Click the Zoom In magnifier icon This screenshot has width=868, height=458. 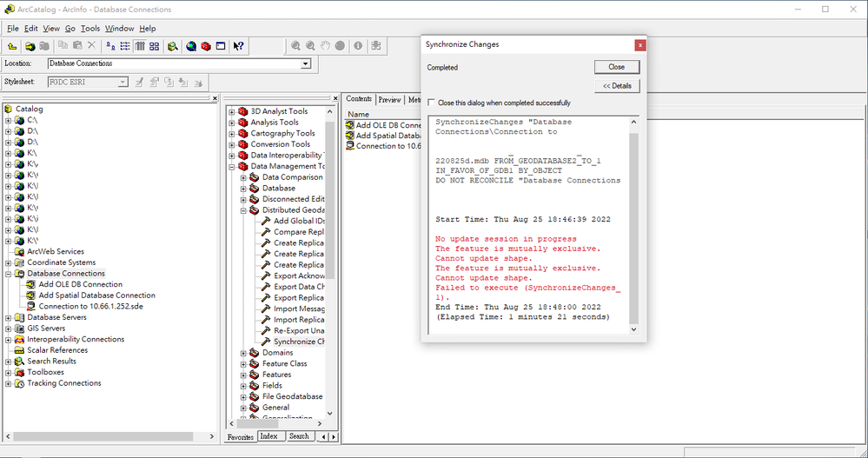(296, 46)
